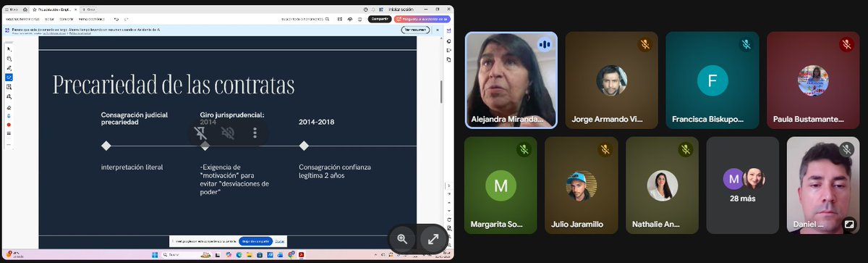Click Ocultar link in sharing notice
This screenshot has height=263, width=868.
pyautogui.click(x=280, y=241)
